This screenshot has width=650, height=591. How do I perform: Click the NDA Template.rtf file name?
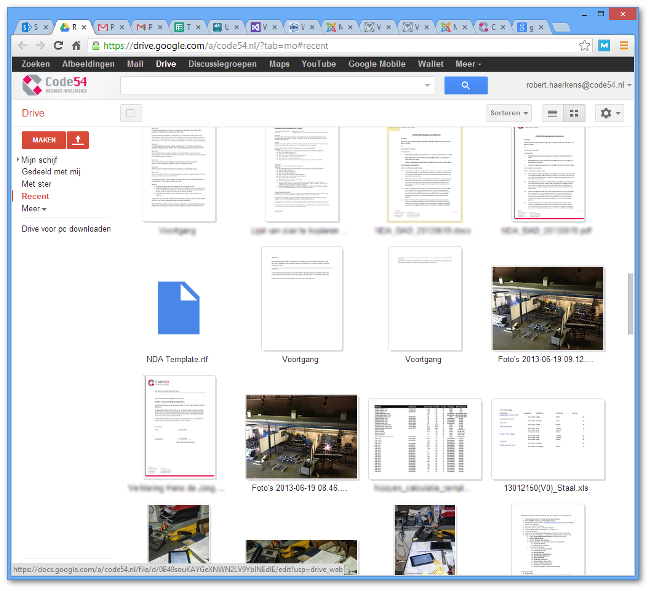coord(177,359)
